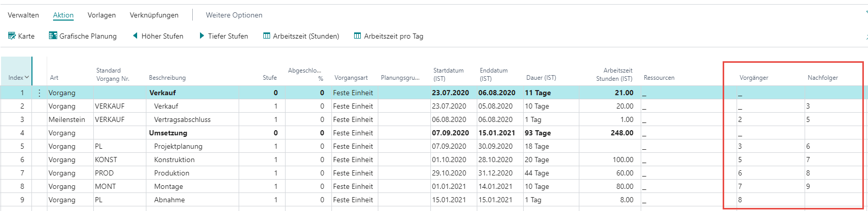Click the Höher Stufen left arrow icon
Image resolution: width=868 pixels, height=211 pixels.
[135, 36]
